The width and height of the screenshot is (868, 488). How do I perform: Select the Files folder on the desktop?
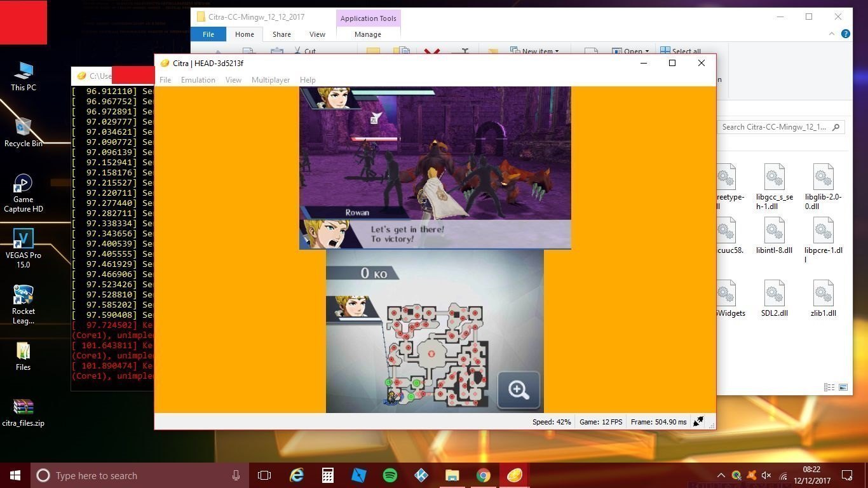(24, 356)
